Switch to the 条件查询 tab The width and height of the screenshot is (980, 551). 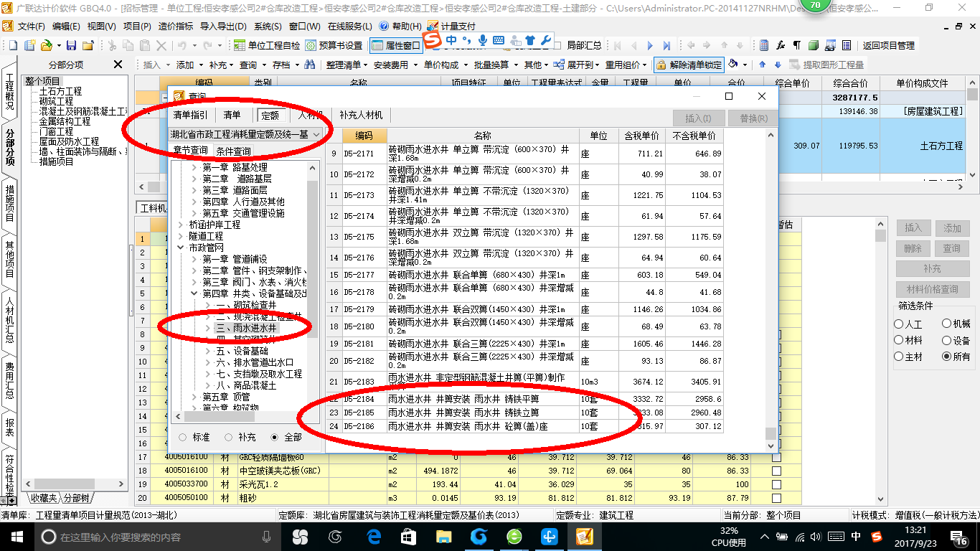click(234, 151)
